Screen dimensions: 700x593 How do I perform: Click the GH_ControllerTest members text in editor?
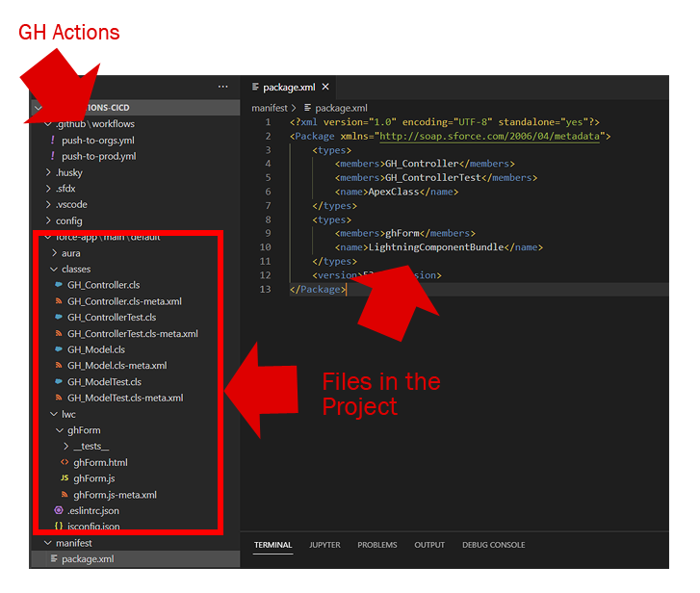coord(433,177)
